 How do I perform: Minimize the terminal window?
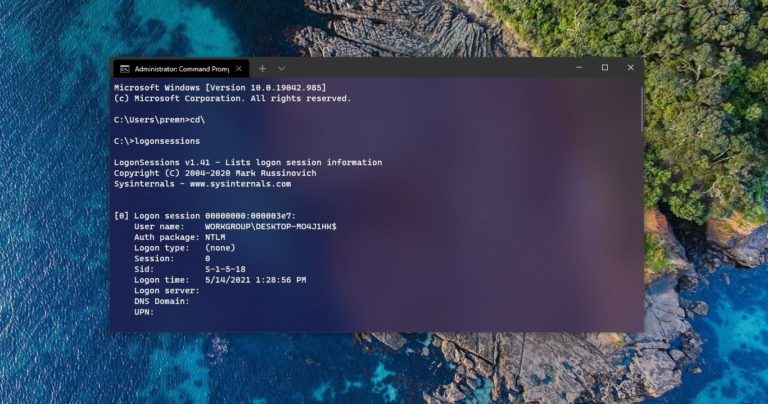(579, 68)
